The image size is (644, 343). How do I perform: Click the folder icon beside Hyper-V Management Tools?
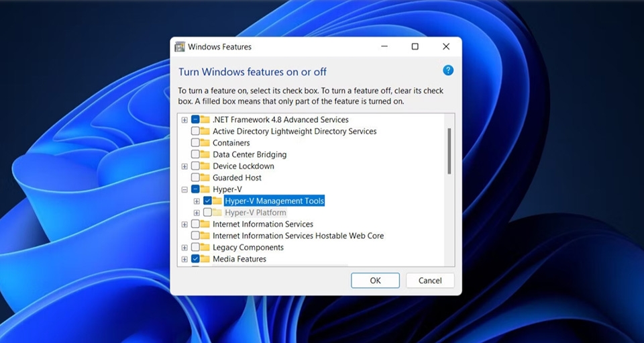coord(217,201)
